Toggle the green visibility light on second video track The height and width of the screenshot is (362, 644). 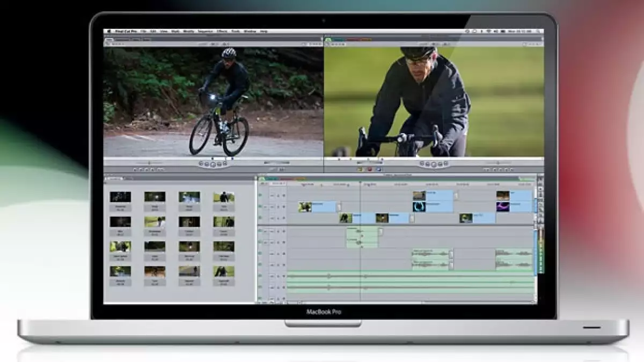coord(260,206)
